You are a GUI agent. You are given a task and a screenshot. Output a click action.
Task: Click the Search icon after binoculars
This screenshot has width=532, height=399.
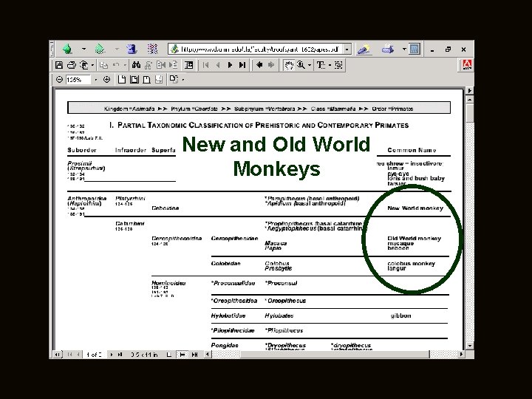pos(149,65)
